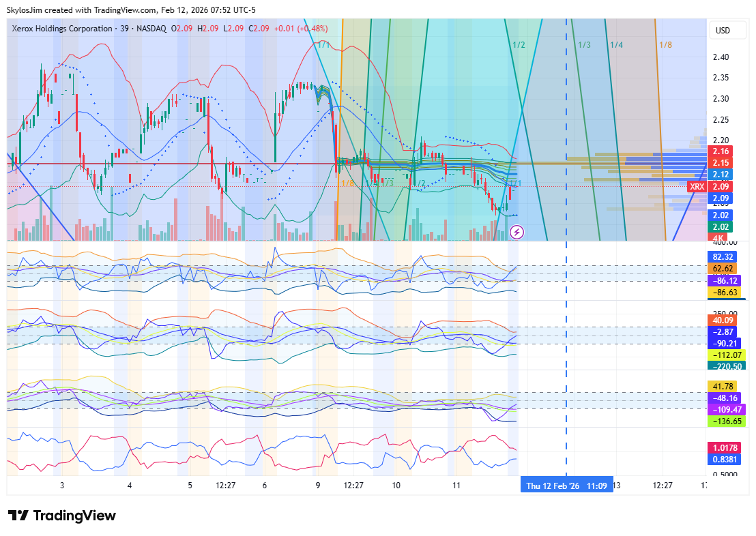Click the 2.40 level on price scale

pos(721,57)
